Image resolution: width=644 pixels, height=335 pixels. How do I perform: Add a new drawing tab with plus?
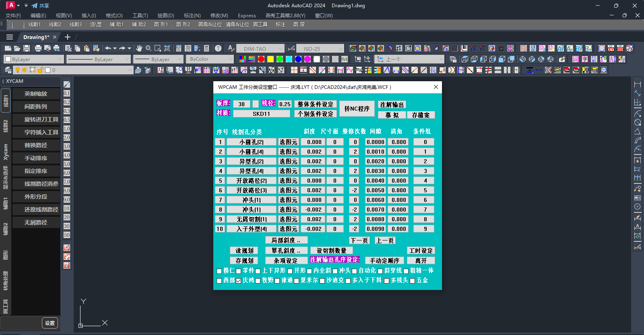68,37
